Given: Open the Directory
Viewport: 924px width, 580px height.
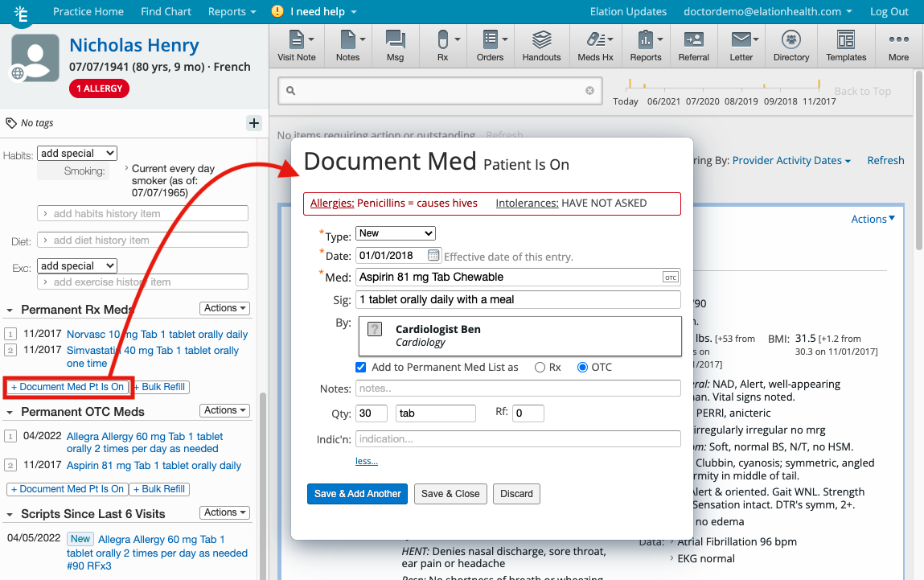Looking at the screenshot, I should pyautogui.click(x=791, y=46).
